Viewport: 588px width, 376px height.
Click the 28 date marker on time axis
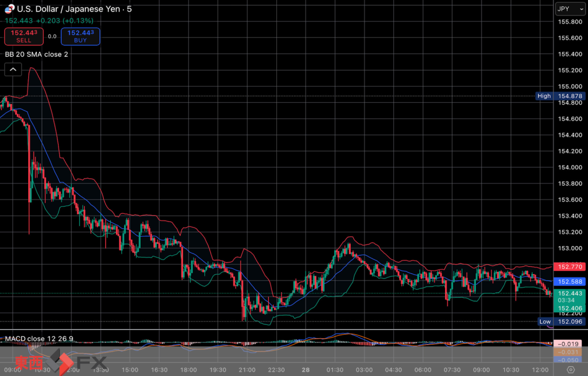pyautogui.click(x=305, y=370)
